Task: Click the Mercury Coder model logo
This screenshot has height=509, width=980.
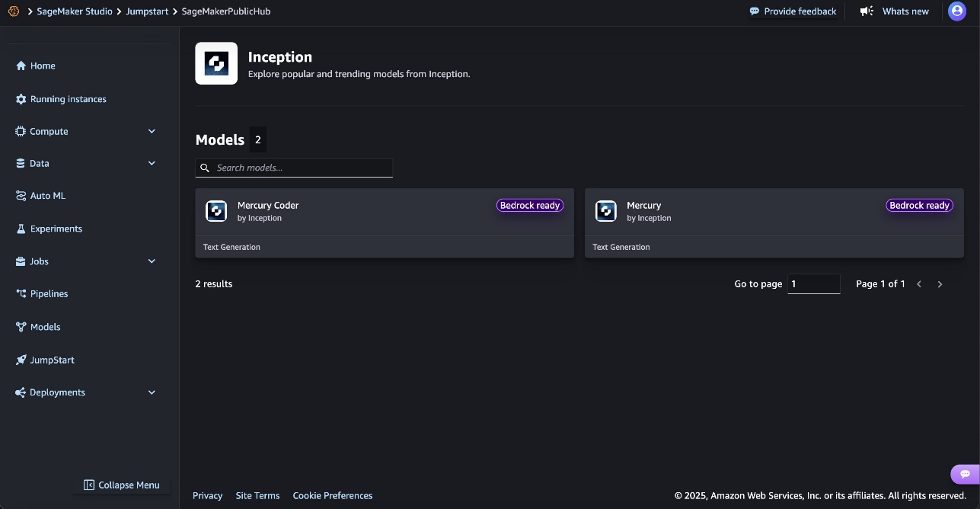Action: [216, 211]
